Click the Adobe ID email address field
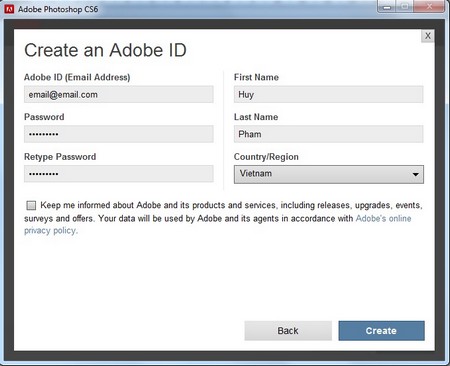Image resolution: width=450 pixels, height=366 pixels. pos(119,94)
